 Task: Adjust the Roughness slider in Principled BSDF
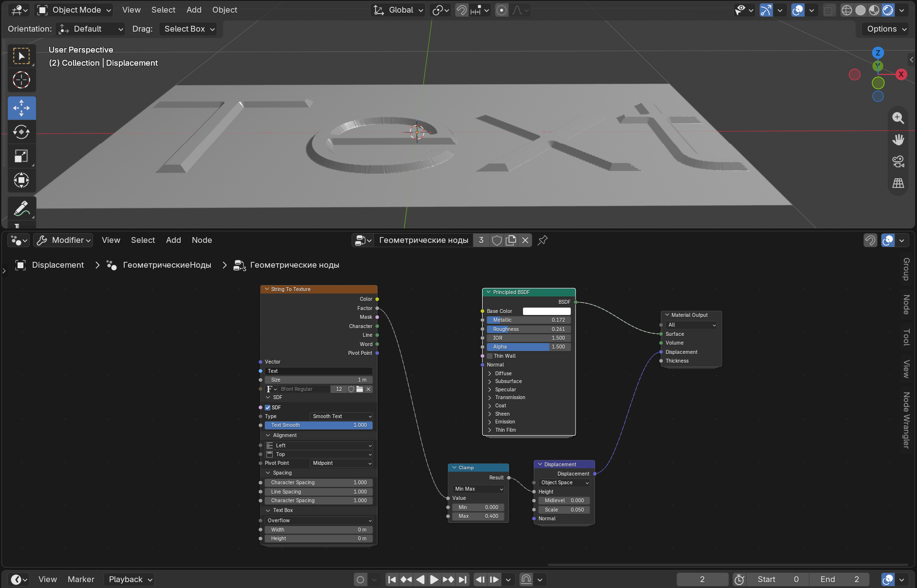528,329
